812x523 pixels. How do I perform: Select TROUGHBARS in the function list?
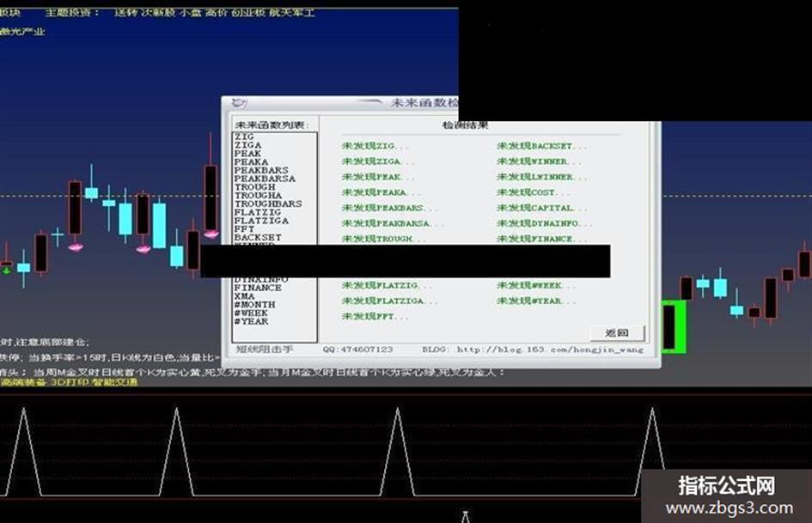[268, 204]
